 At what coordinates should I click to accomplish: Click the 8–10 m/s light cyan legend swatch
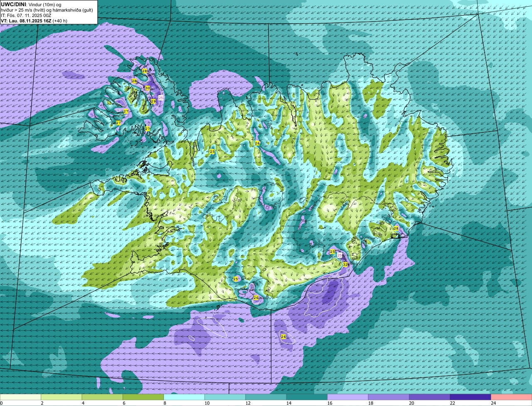tap(185, 397)
